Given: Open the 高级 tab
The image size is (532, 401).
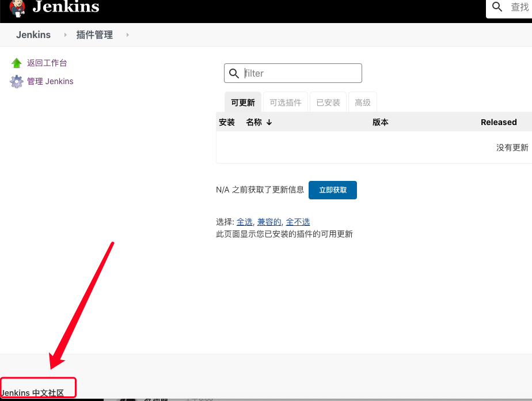Looking at the screenshot, I should click(x=363, y=102).
